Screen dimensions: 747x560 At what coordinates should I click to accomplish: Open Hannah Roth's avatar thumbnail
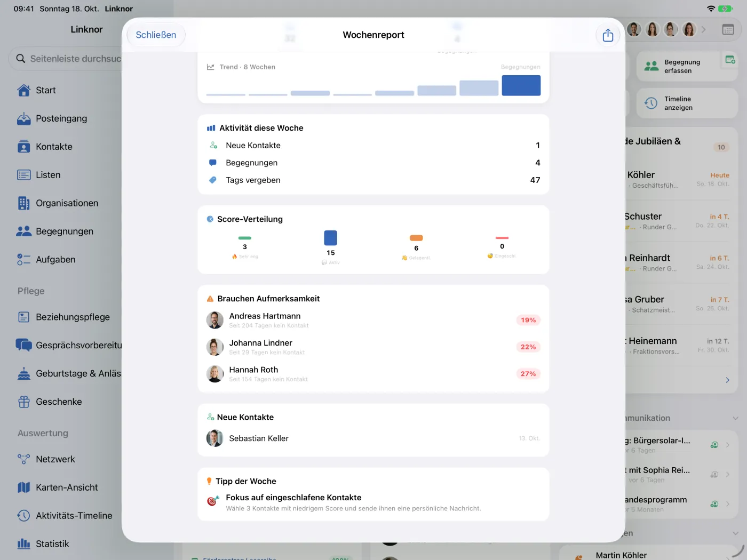(215, 374)
